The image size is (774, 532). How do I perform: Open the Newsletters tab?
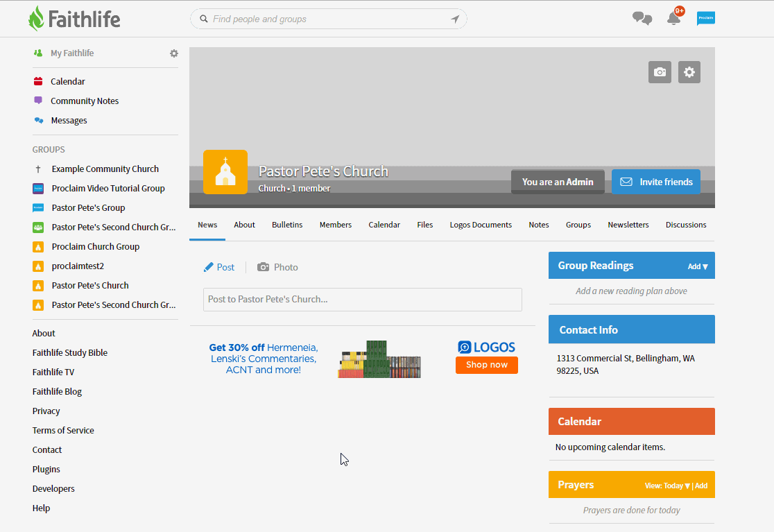coord(628,225)
